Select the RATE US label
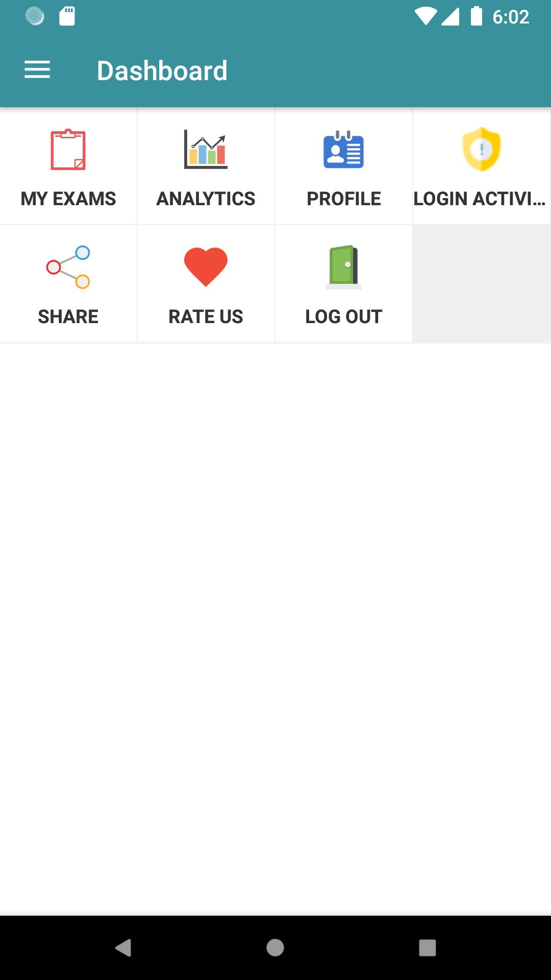This screenshot has width=551, height=980. coord(206,316)
